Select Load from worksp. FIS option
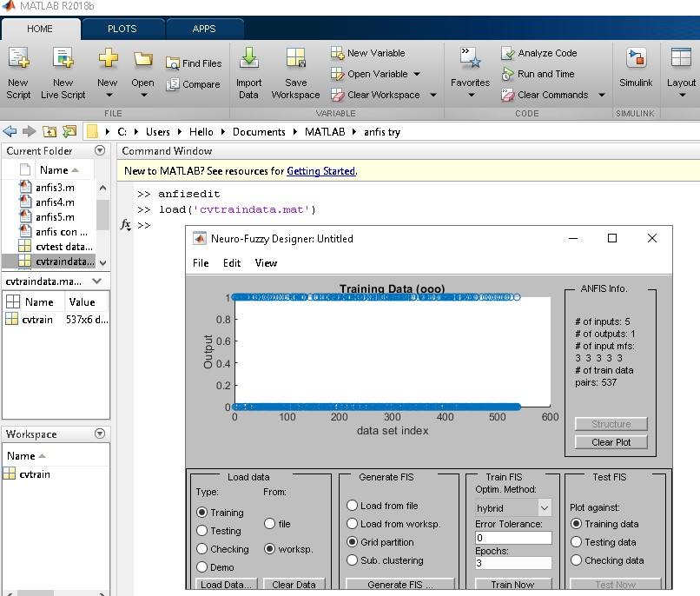Image resolution: width=700 pixels, height=596 pixels. pyautogui.click(x=352, y=523)
